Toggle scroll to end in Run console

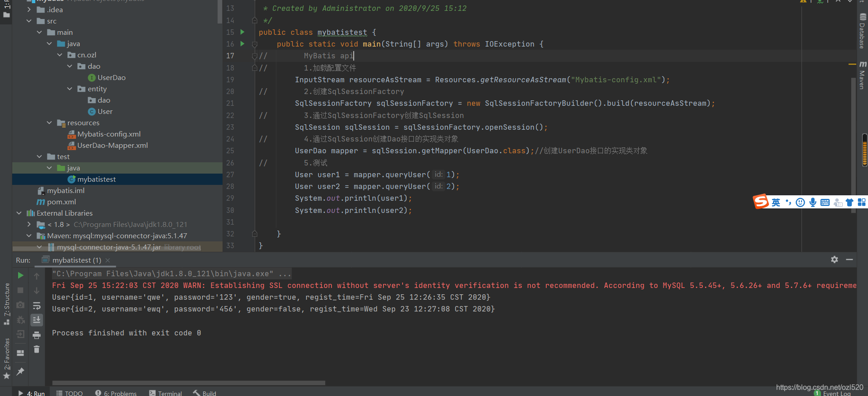(37, 320)
